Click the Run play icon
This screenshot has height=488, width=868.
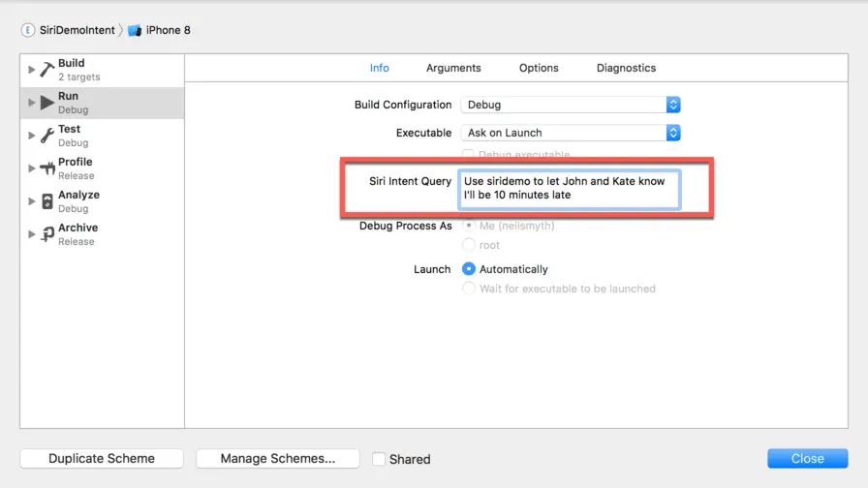(x=46, y=103)
